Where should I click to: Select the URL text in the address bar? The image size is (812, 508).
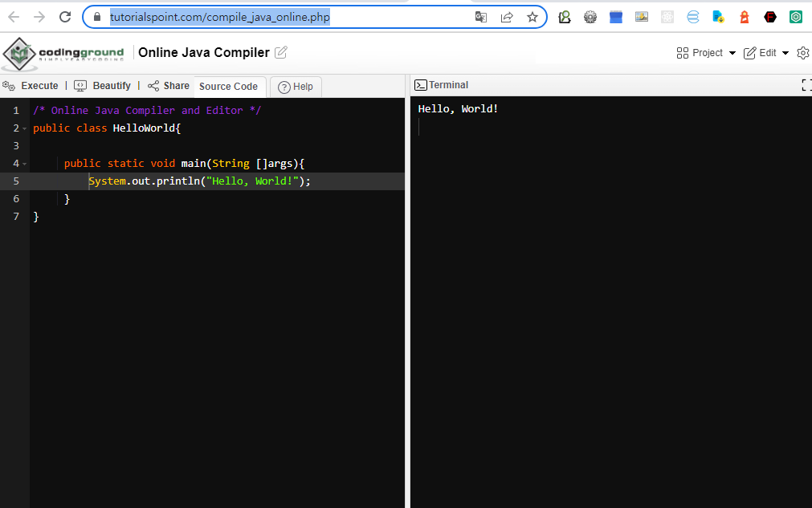(x=219, y=17)
